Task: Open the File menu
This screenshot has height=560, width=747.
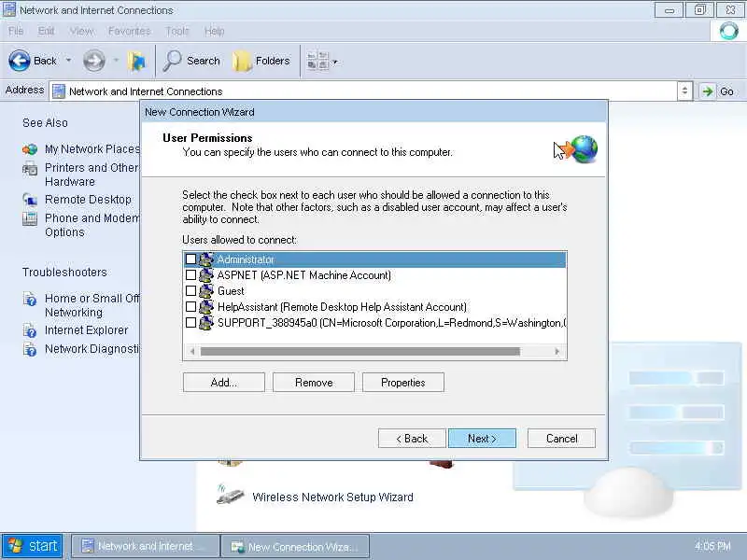Action: (16, 32)
